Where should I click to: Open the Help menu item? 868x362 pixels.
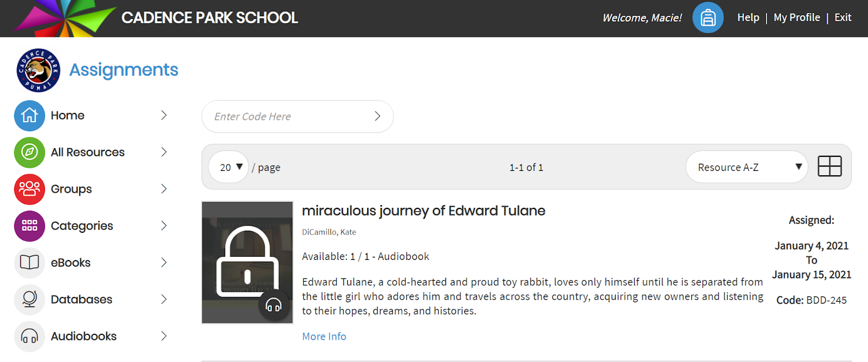click(x=748, y=18)
